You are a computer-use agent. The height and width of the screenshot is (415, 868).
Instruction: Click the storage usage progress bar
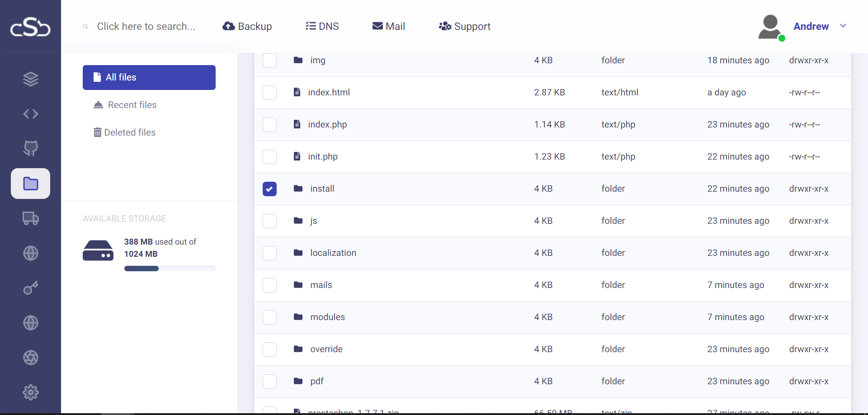(170, 269)
